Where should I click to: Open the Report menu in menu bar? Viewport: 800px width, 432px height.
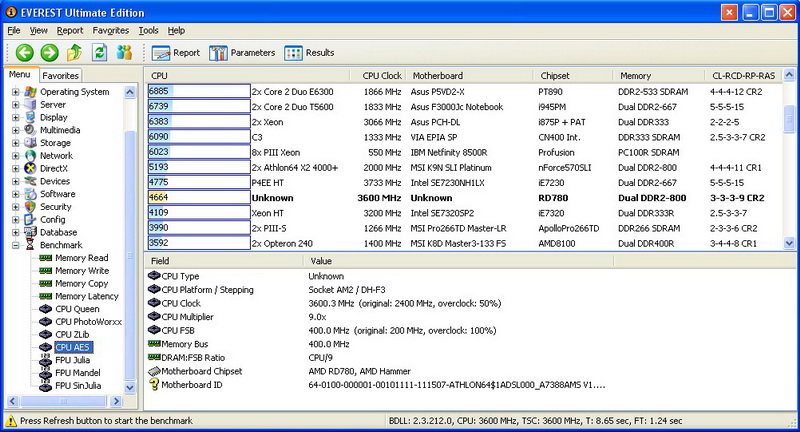coord(70,31)
